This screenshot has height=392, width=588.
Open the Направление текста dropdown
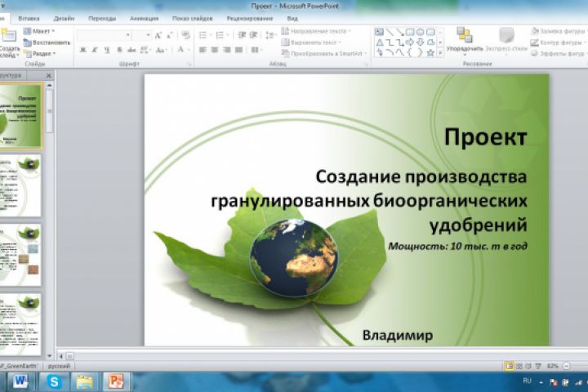click(316, 31)
